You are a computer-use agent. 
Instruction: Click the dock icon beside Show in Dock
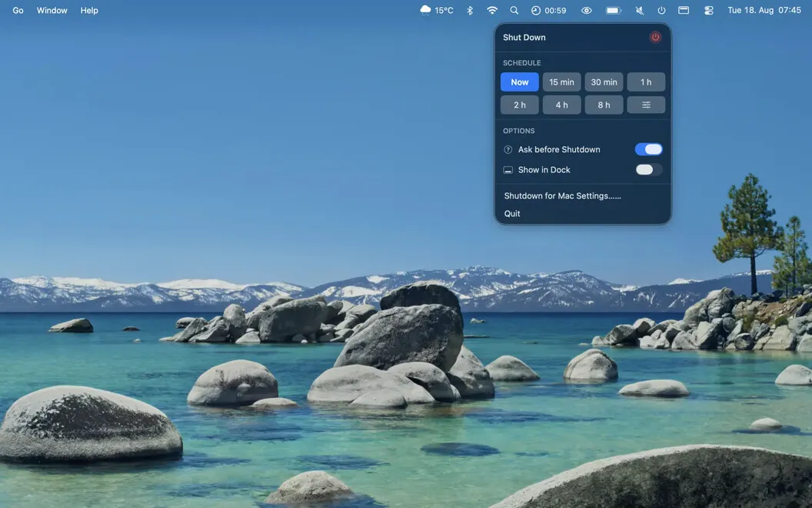click(508, 170)
